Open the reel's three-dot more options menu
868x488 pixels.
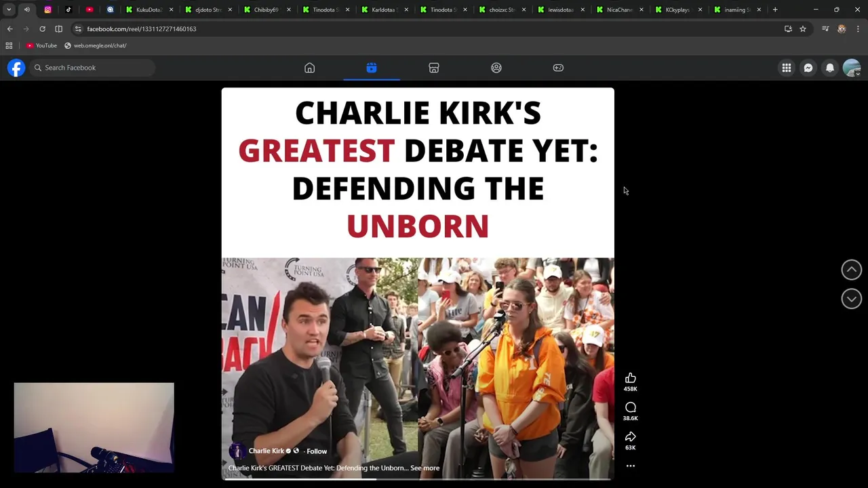pyautogui.click(x=631, y=466)
